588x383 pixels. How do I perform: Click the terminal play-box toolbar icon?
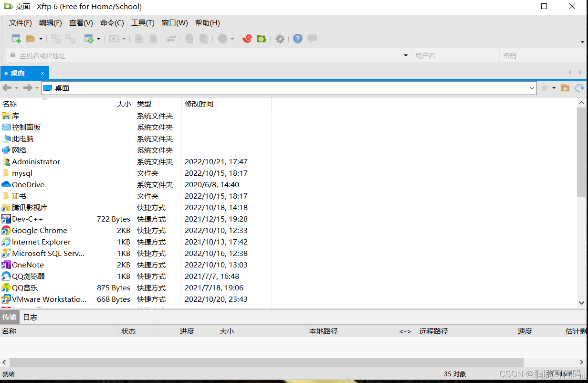(114, 39)
